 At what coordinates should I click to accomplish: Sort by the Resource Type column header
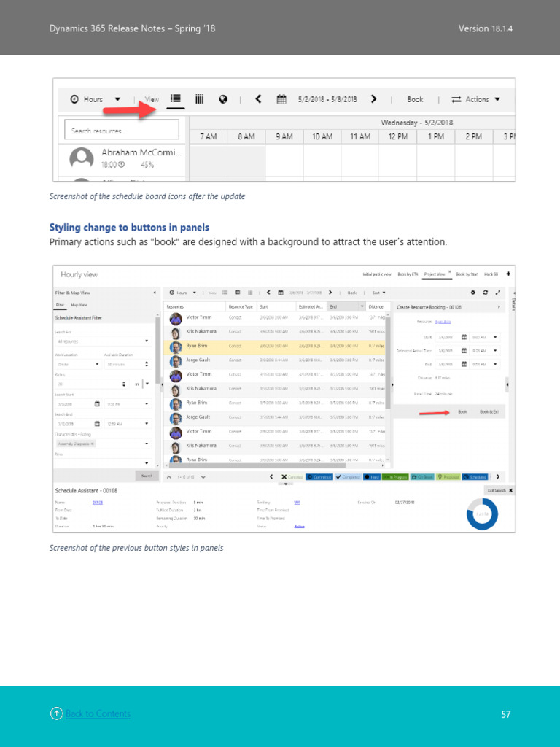241,307
